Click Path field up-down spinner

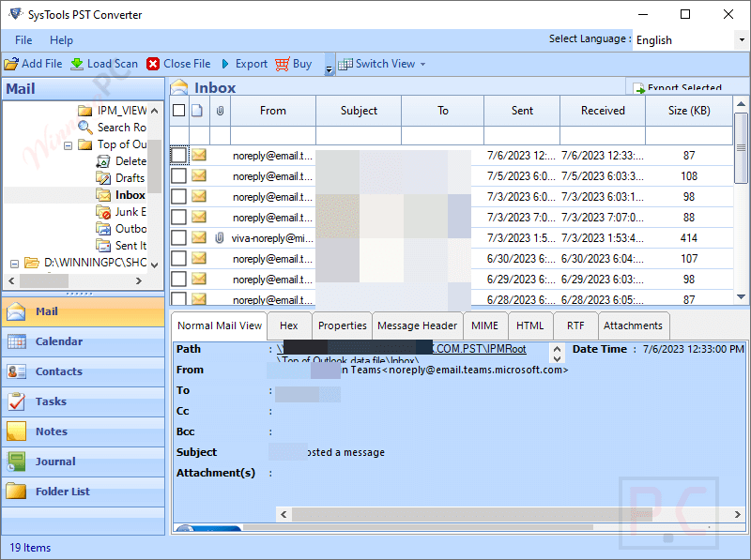point(557,354)
